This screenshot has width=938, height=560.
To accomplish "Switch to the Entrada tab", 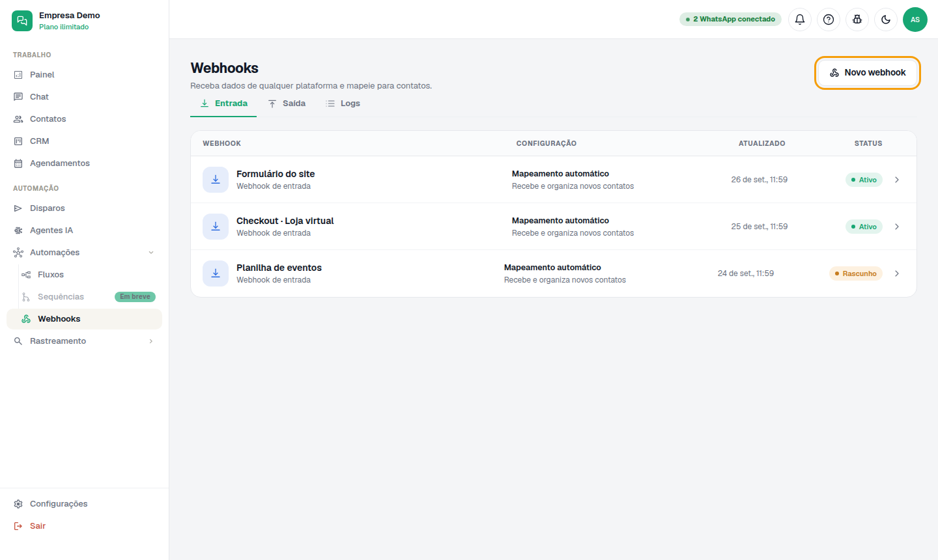I will (223, 104).
